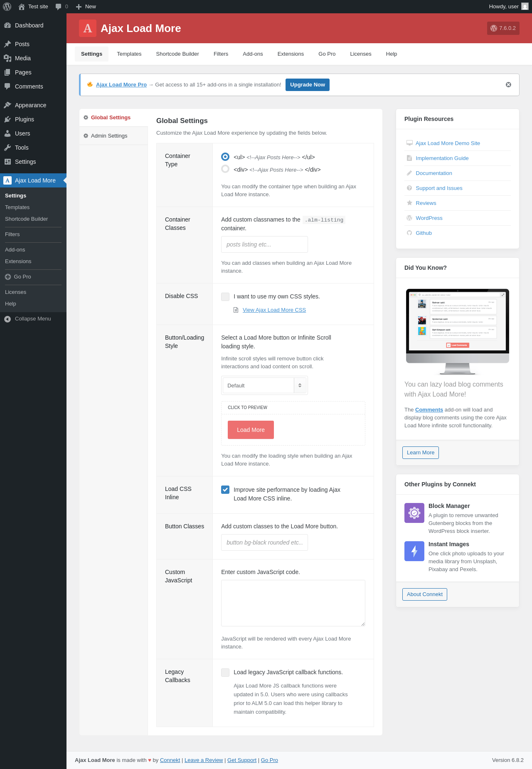
Task: Open the Implementation Guide link
Action: 442,158
